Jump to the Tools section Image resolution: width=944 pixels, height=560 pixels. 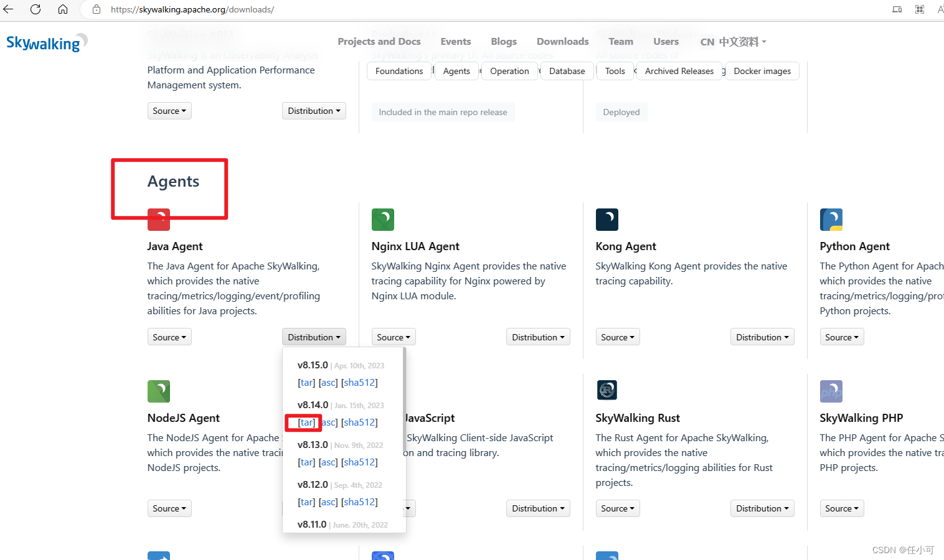click(615, 71)
